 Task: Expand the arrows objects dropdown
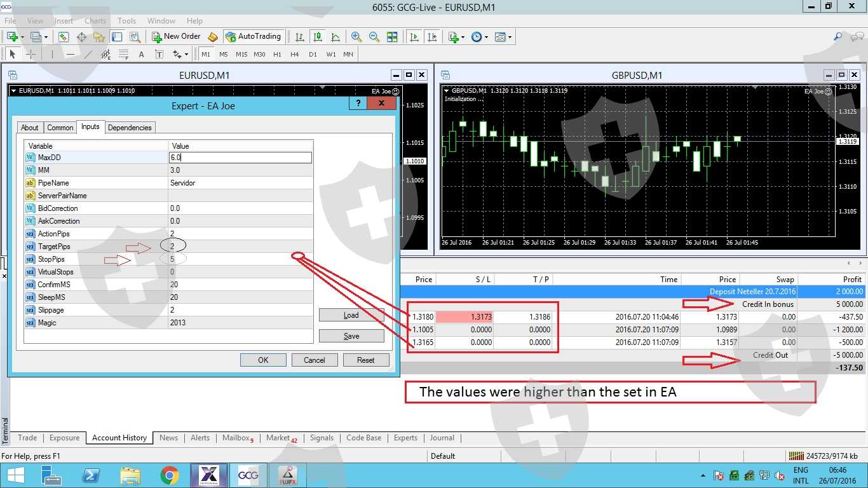pos(186,55)
